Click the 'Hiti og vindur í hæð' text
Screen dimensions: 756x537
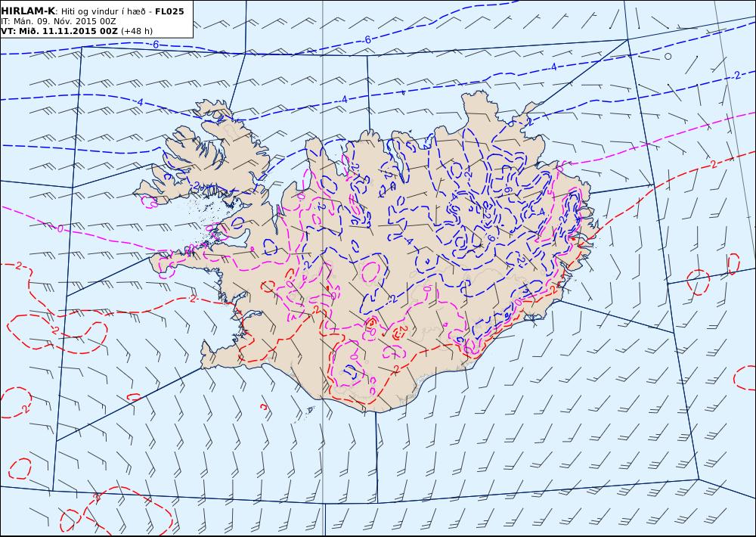click(x=103, y=11)
